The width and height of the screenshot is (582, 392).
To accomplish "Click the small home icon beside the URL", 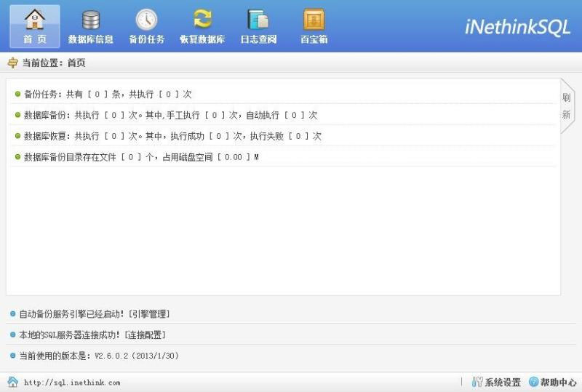I will pos(12,382).
